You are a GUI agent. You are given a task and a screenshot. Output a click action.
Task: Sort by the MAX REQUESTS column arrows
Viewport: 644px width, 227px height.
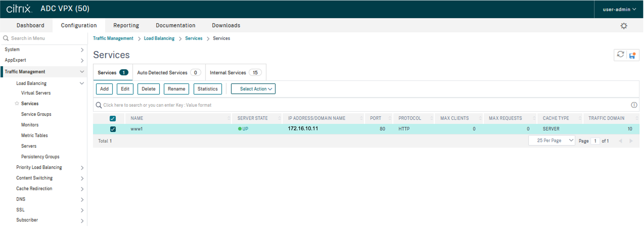(x=534, y=118)
